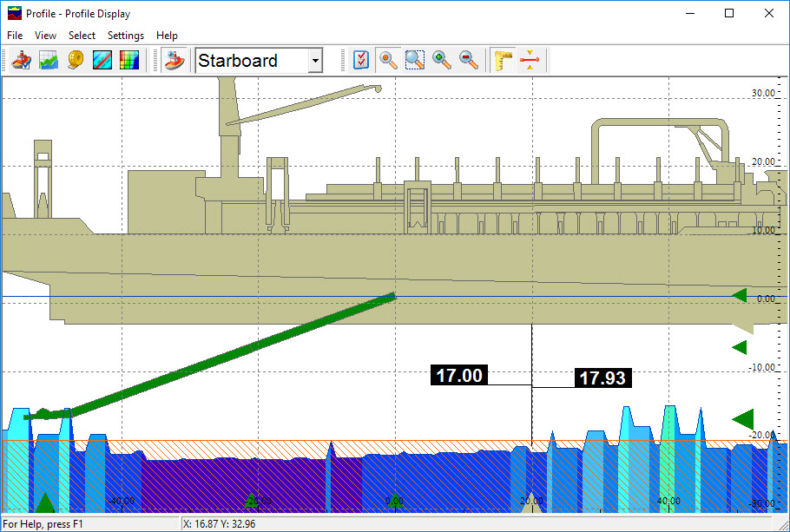The width and height of the screenshot is (790, 532).
Task: Click the checklist clipboard icon
Action: [362, 61]
